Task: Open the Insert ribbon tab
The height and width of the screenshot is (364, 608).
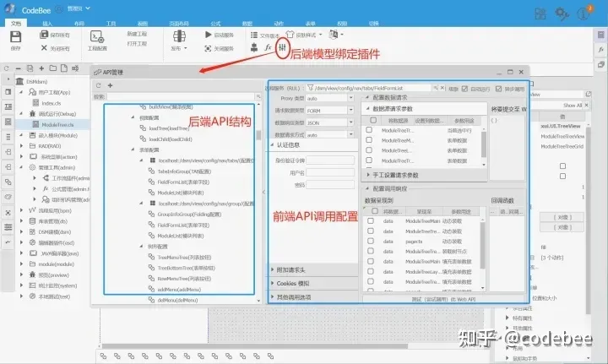Action: pyautogui.click(x=47, y=24)
